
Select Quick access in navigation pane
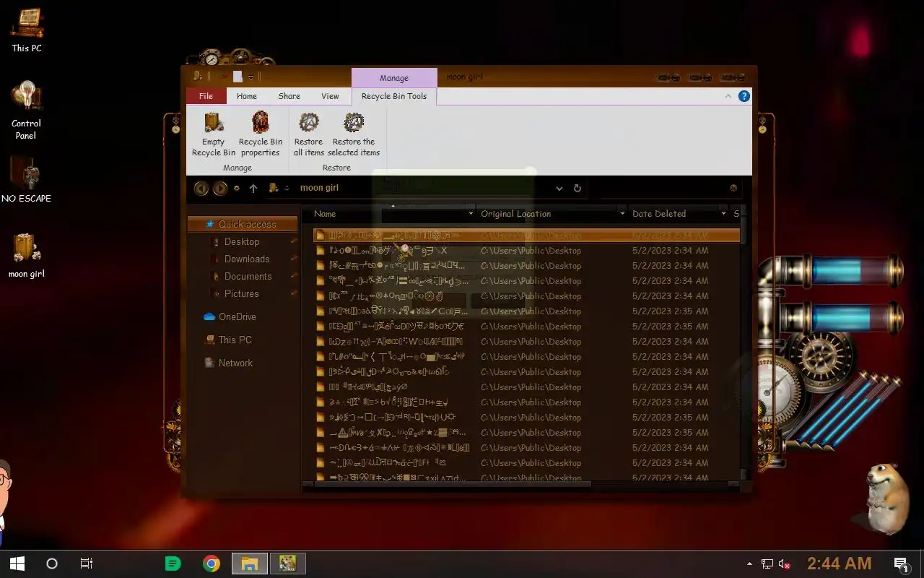click(243, 224)
